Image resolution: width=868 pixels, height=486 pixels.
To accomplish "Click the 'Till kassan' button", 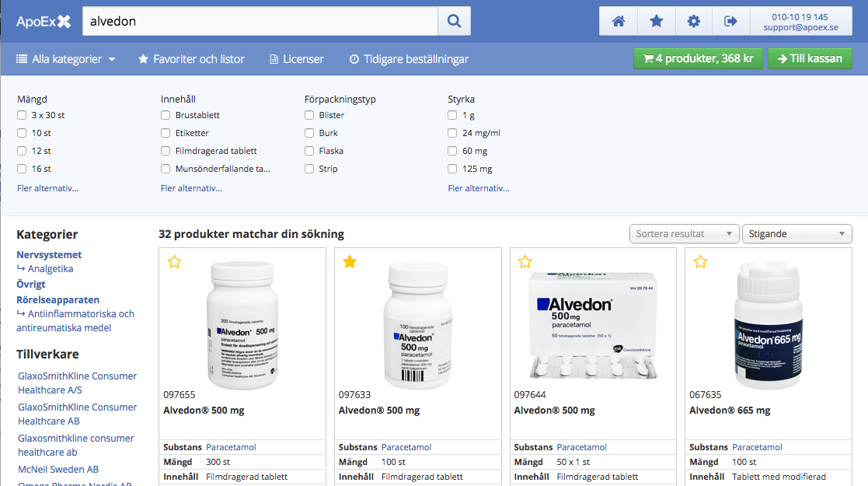I will click(810, 58).
